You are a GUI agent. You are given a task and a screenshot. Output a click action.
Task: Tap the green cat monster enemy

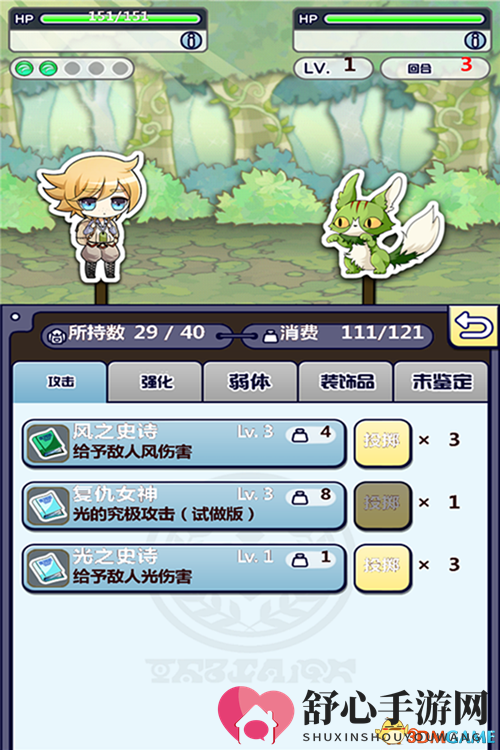pos(380,227)
